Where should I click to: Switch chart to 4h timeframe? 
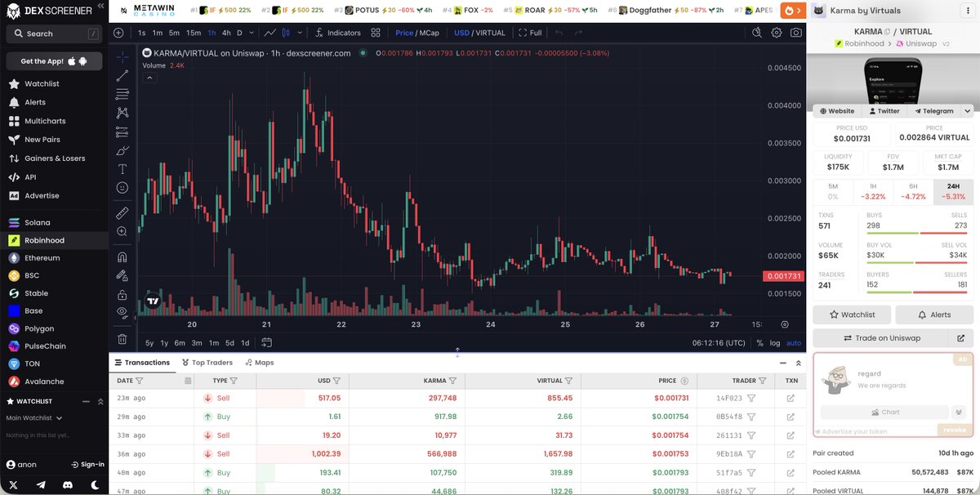pyautogui.click(x=226, y=33)
